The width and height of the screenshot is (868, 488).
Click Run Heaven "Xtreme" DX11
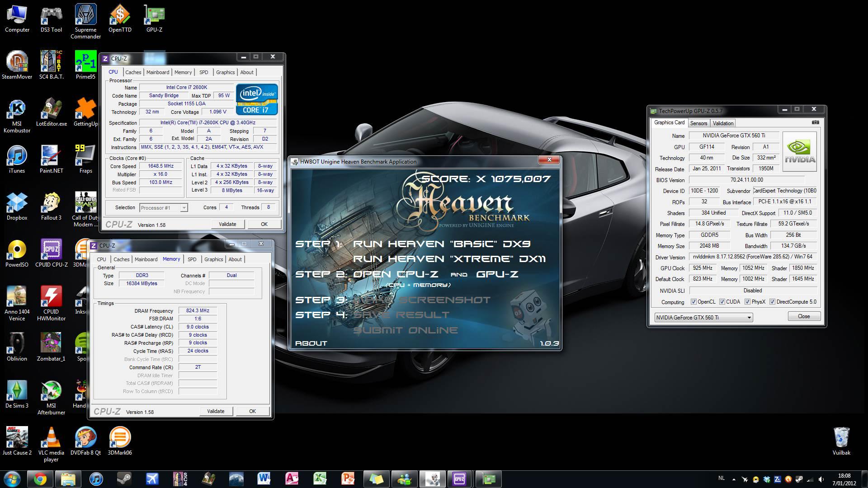pyautogui.click(x=449, y=259)
